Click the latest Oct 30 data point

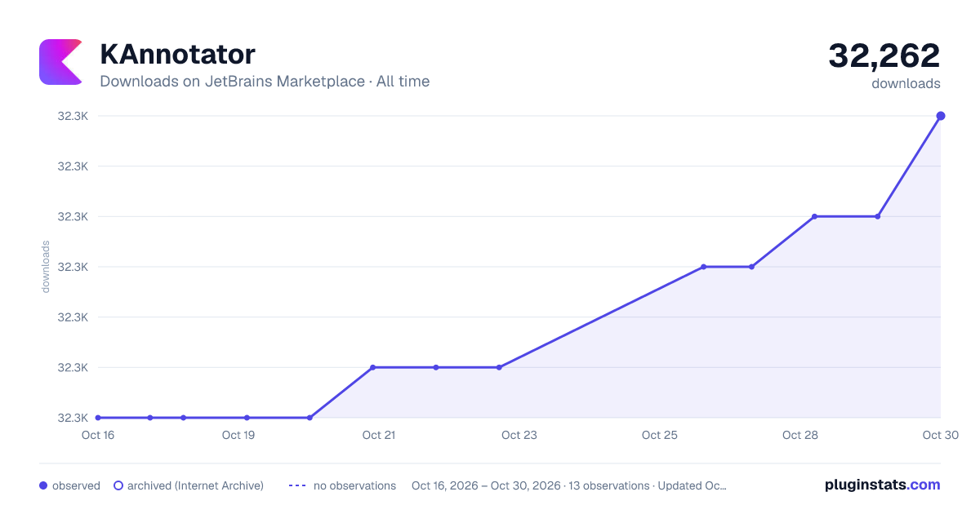point(941,116)
